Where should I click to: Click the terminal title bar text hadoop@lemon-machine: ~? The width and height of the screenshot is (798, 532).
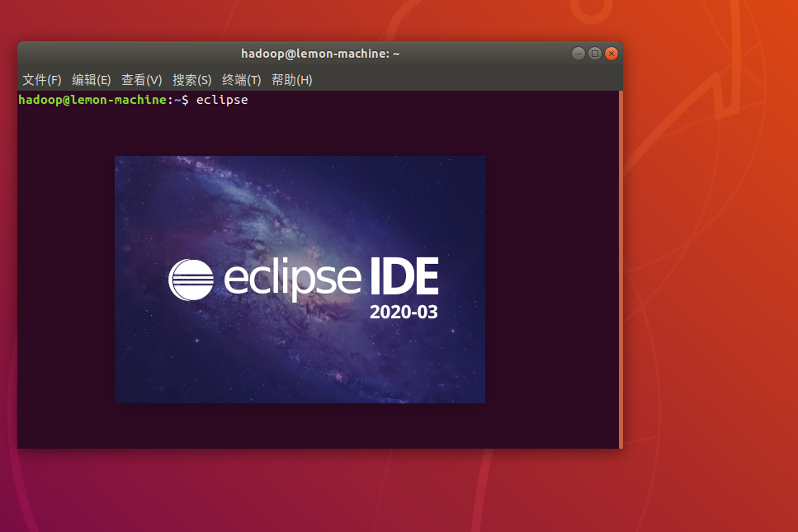pos(320,54)
